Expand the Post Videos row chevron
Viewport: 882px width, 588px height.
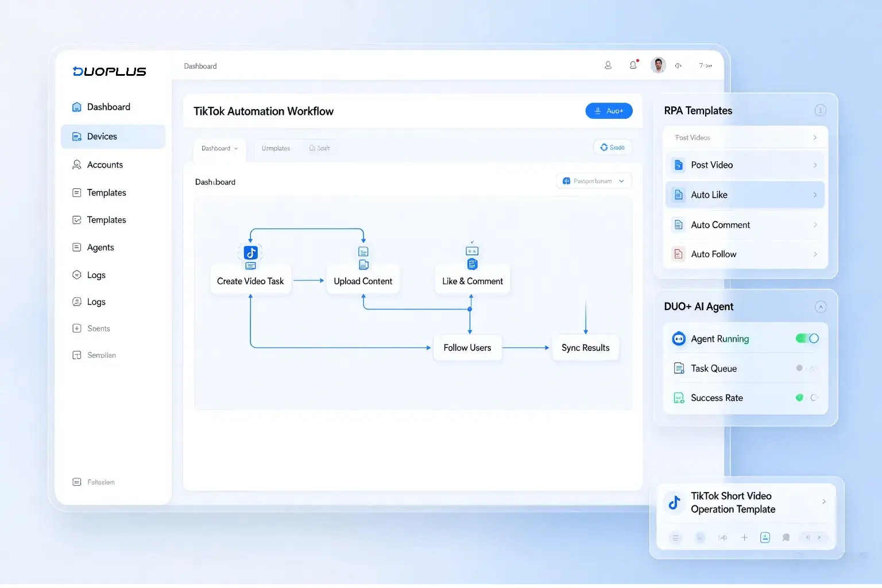click(x=815, y=138)
